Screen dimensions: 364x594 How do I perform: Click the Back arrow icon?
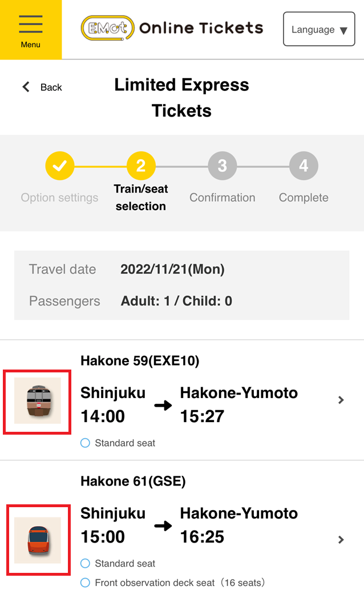coord(26,87)
